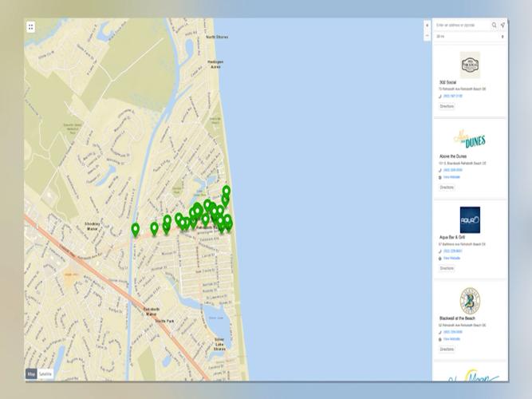Viewport: 532px width, 399px height.
Task: Get Directions to 302 Social
Action: 447,106
